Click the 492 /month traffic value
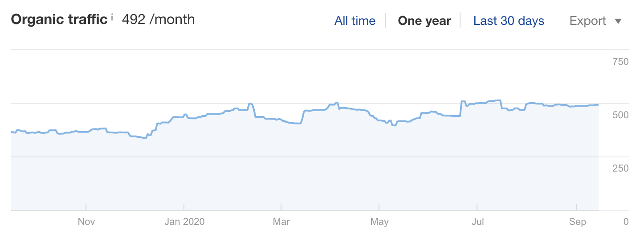Image resolution: width=644 pixels, height=240 pixels. coord(158,20)
